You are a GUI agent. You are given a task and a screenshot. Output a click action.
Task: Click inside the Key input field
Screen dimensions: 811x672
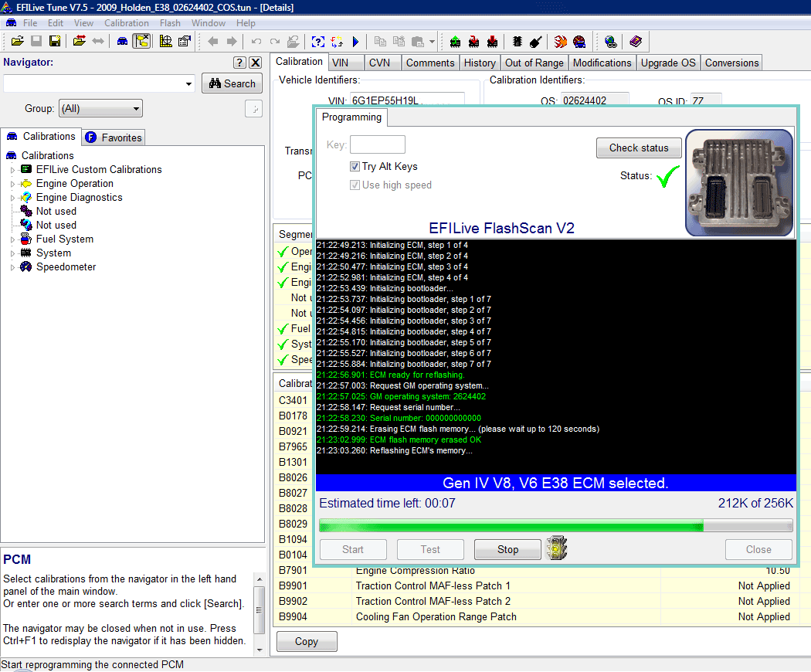point(378,144)
